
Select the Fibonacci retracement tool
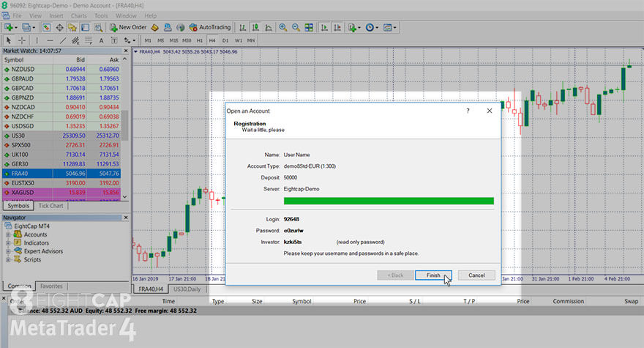pos(89,40)
